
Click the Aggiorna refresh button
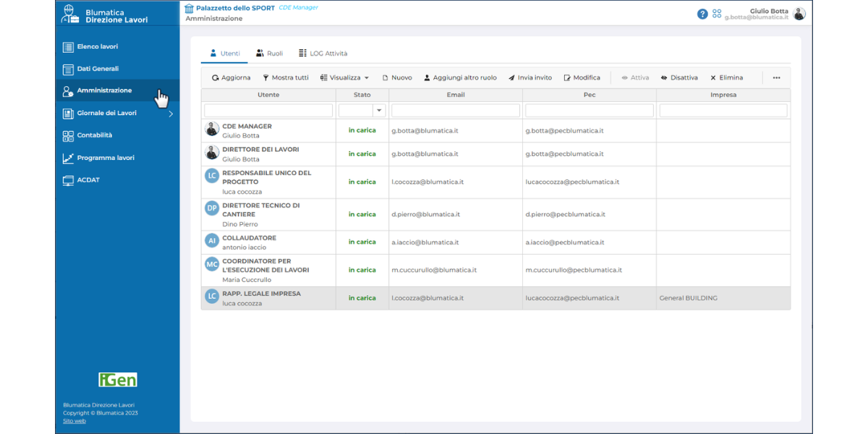coord(231,77)
